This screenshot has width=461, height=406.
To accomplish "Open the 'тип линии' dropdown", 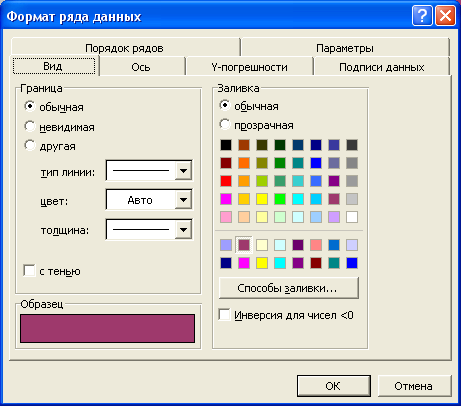I will [183, 171].
